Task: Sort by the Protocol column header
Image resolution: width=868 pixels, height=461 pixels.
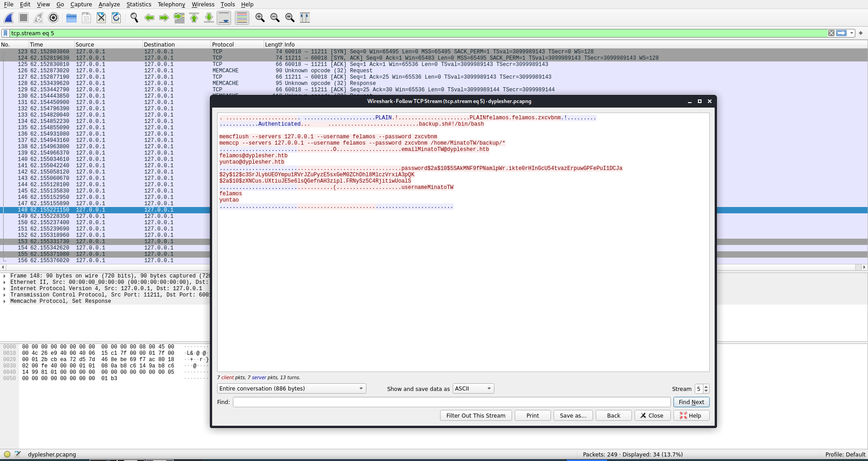Action: [237, 44]
